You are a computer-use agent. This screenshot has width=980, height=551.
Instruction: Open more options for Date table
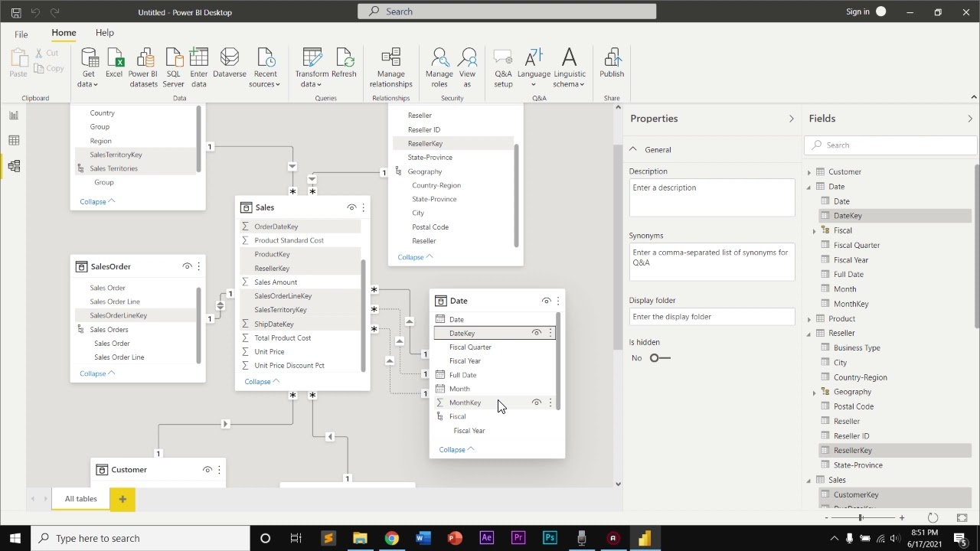[557, 301]
